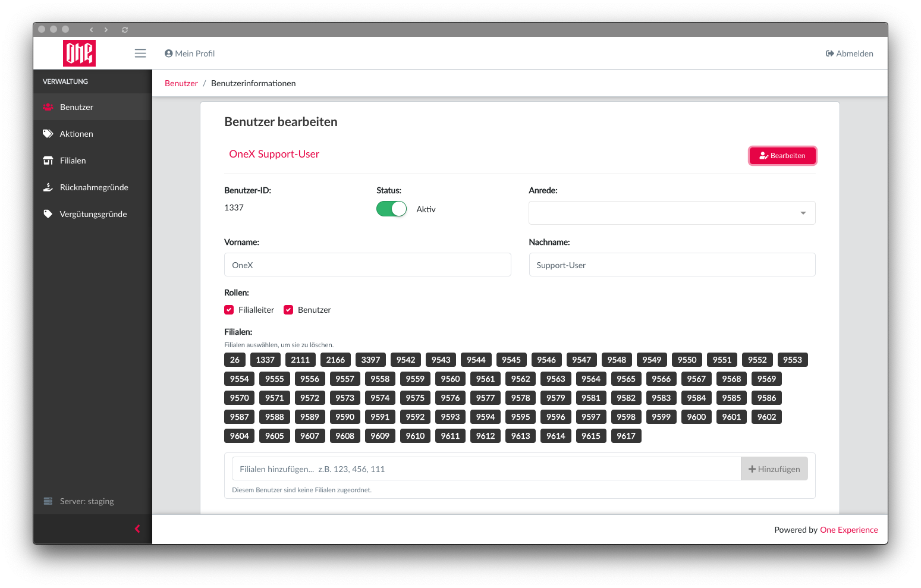Click the Vorname input field
921x588 pixels.
367,265
